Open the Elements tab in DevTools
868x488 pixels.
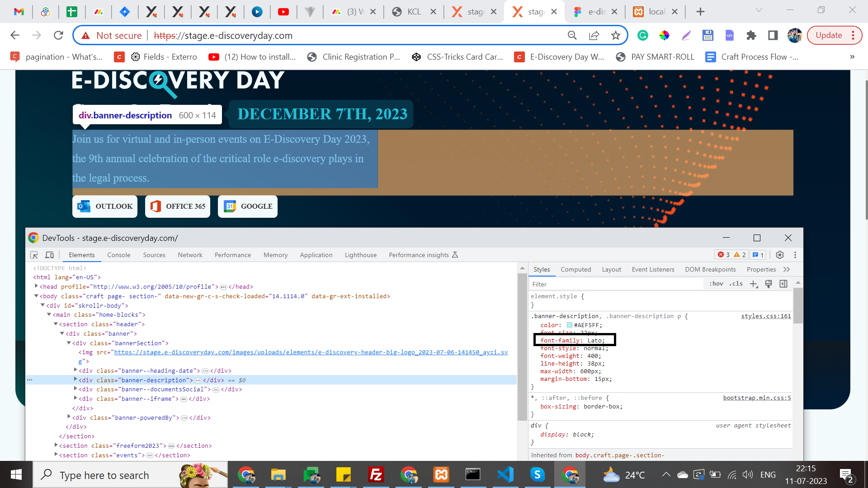(x=81, y=255)
